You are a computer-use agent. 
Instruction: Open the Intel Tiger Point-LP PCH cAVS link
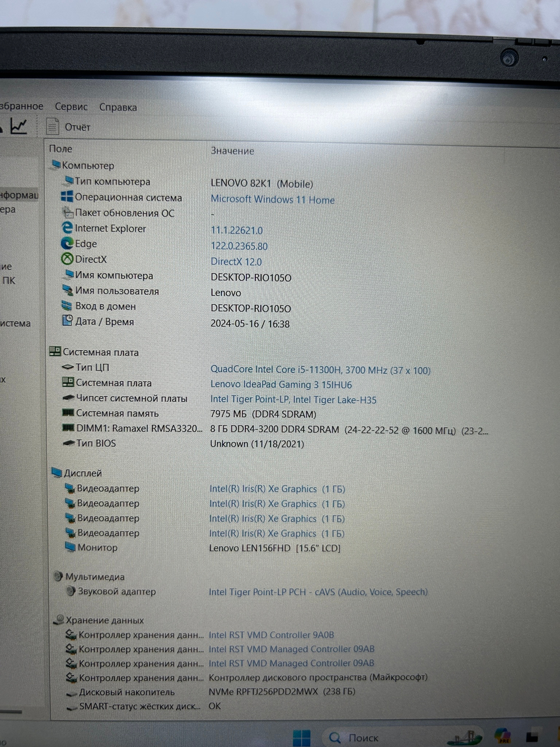(x=318, y=592)
